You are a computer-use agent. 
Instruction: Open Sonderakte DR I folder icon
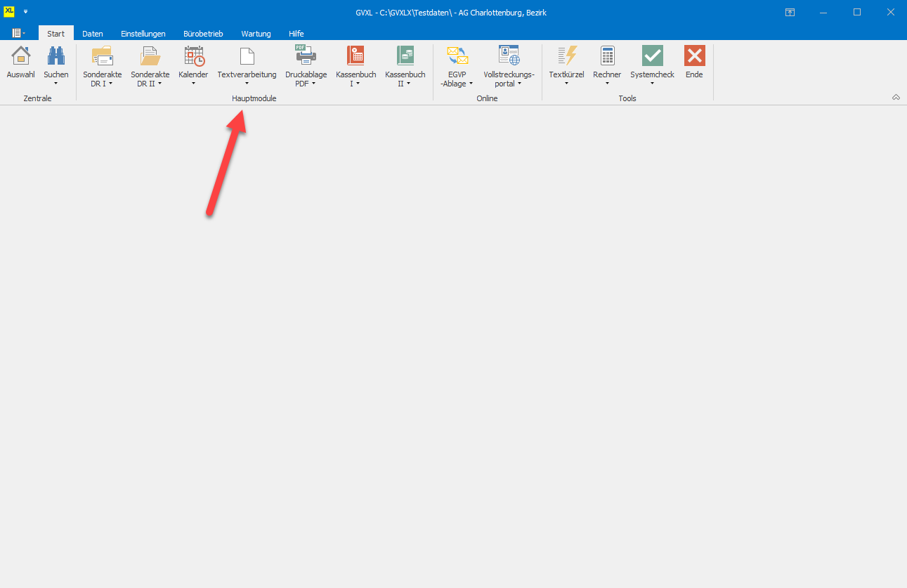tap(103, 56)
